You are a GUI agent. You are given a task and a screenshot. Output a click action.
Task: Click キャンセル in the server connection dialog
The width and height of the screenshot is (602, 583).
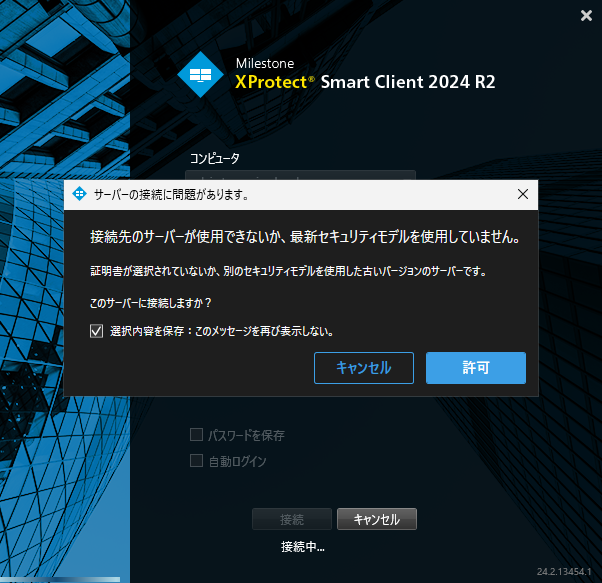pos(364,368)
